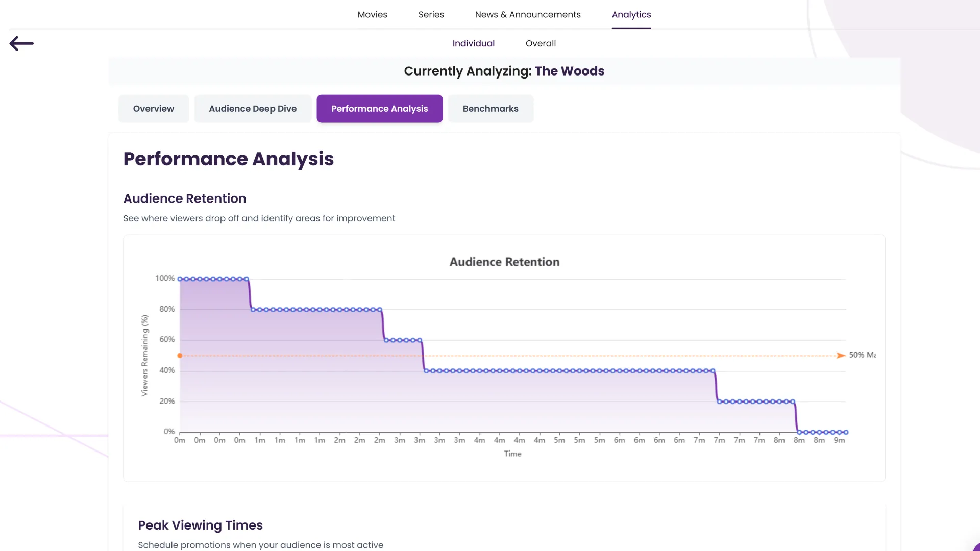Activate the Performance Analysis button
The image size is (980, 551).
379,108
